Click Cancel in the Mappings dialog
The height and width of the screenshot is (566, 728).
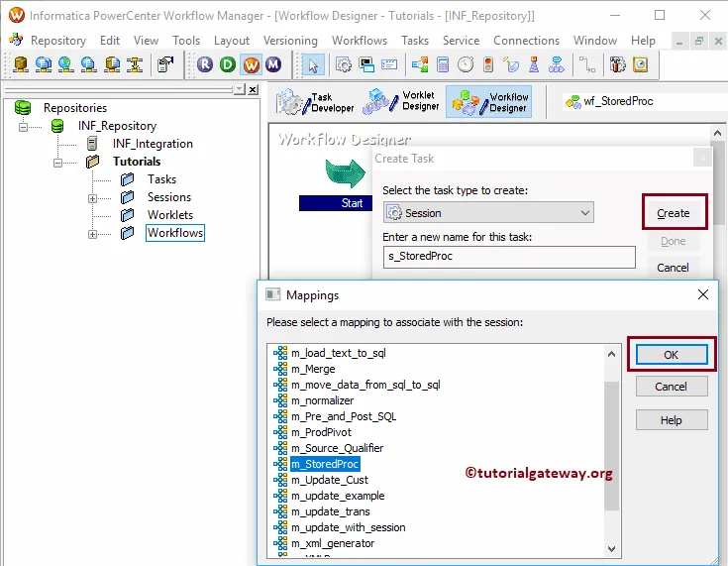pos(672,387)
